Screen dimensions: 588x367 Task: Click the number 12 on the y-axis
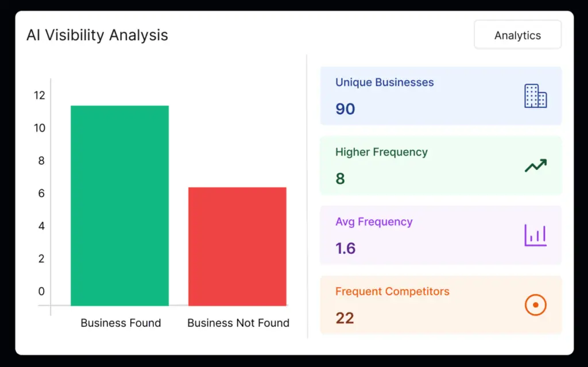click(x=40, y=95)
